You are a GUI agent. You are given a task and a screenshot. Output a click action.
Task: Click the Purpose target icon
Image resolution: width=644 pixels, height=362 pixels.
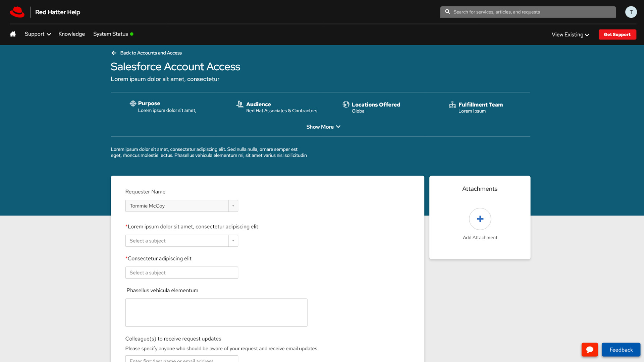[x=133, y=103]
